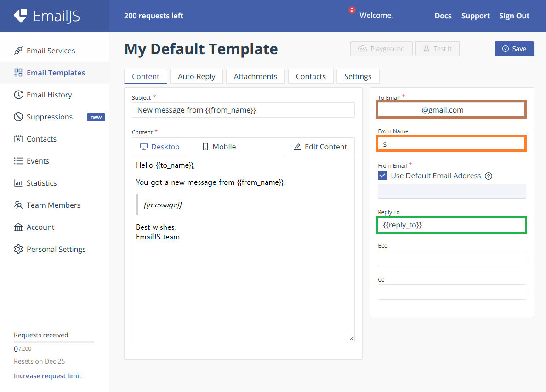Click the Test It button
This screenshot has height=392, width=546.
[x=438, y=49]
